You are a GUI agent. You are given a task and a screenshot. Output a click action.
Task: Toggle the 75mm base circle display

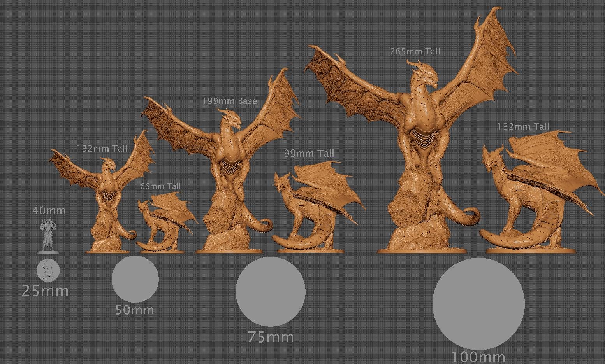tap(271, 292)
